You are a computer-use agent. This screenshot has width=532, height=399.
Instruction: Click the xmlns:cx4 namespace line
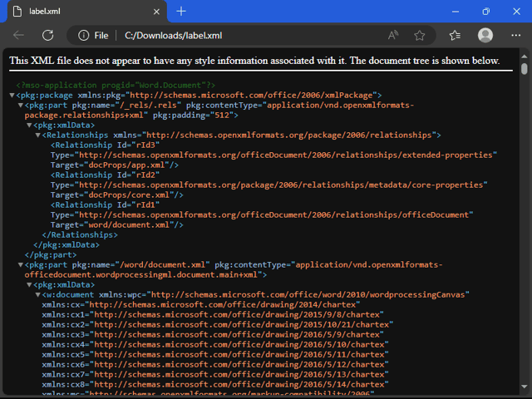click(215, 344)
